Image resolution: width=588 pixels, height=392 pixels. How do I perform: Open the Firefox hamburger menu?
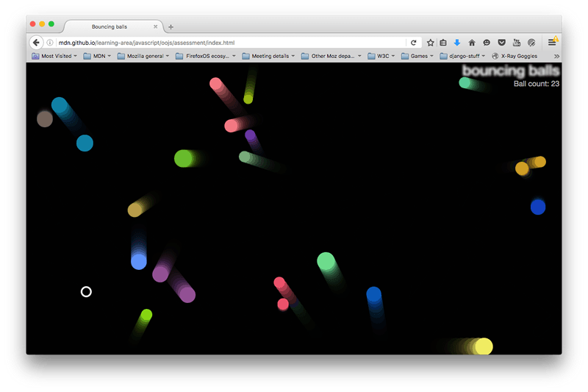(552, 43)
